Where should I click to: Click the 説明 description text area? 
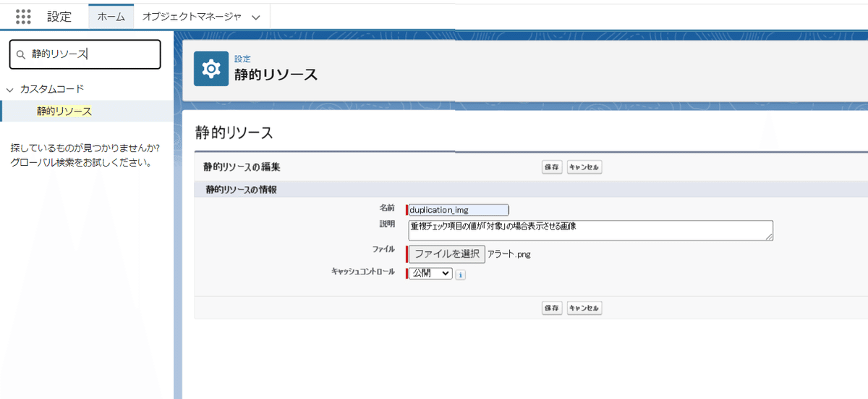click(x=590, y=230)
